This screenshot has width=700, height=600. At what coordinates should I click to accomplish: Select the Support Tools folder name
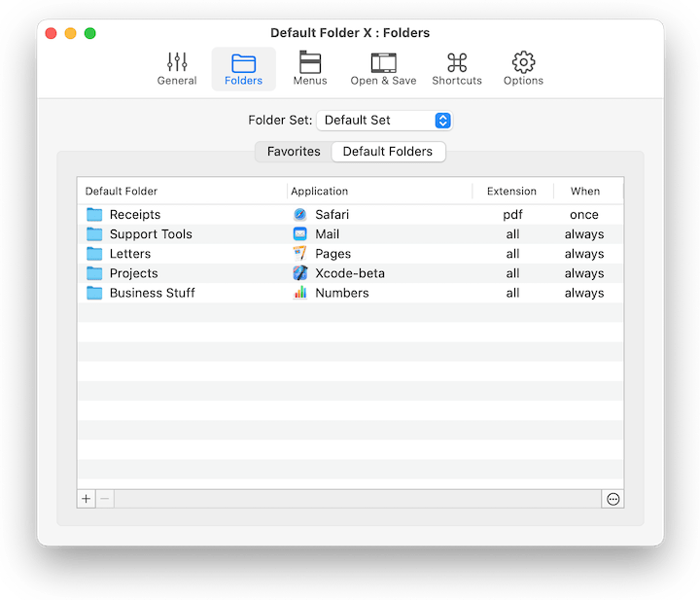pos(151,234)
